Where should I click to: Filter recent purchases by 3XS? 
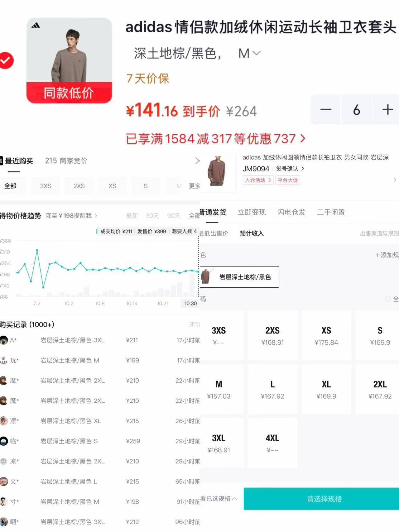46,186
